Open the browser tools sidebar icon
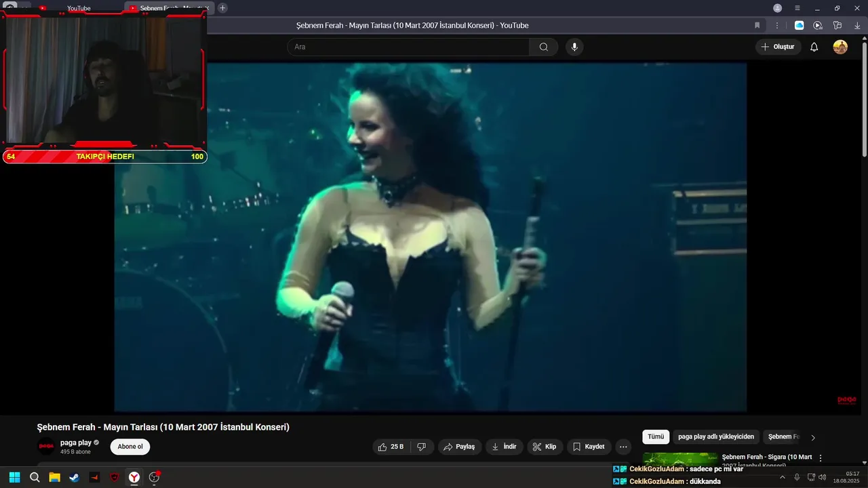Viewport: 868px width, 488px height. (837, 25)
